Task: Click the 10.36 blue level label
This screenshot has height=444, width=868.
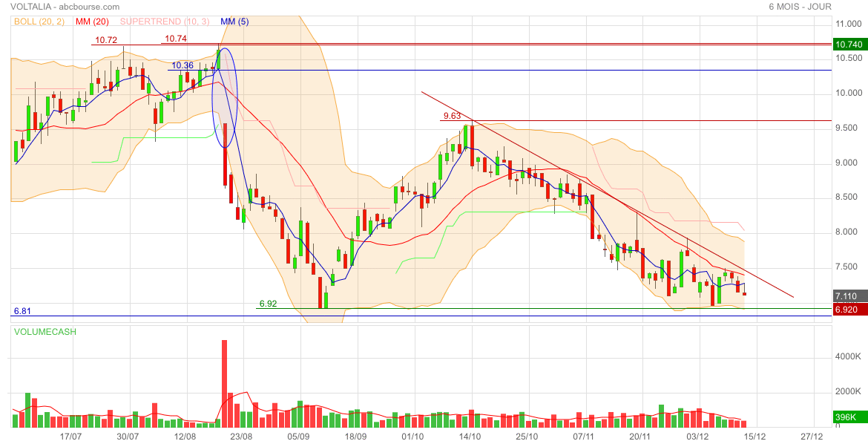Action: 183,65
